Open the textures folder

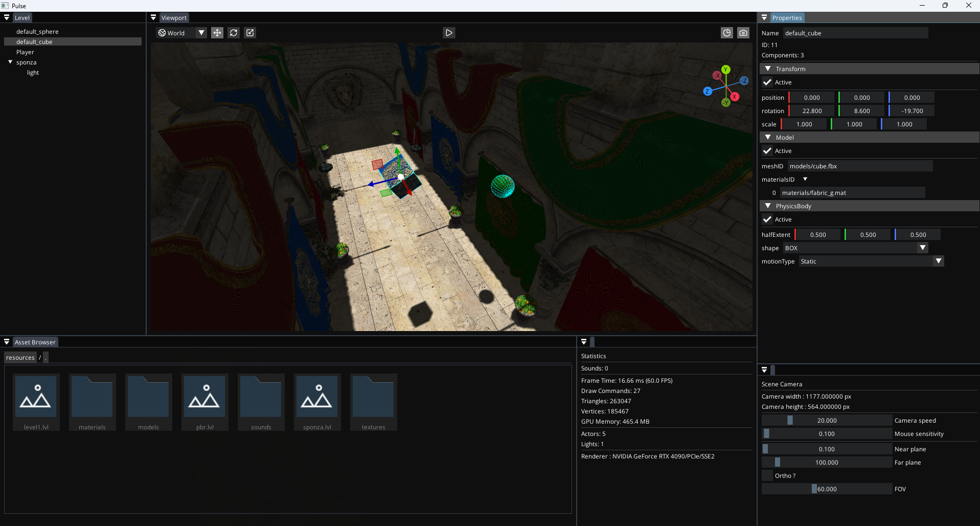[x=373, y=402]
